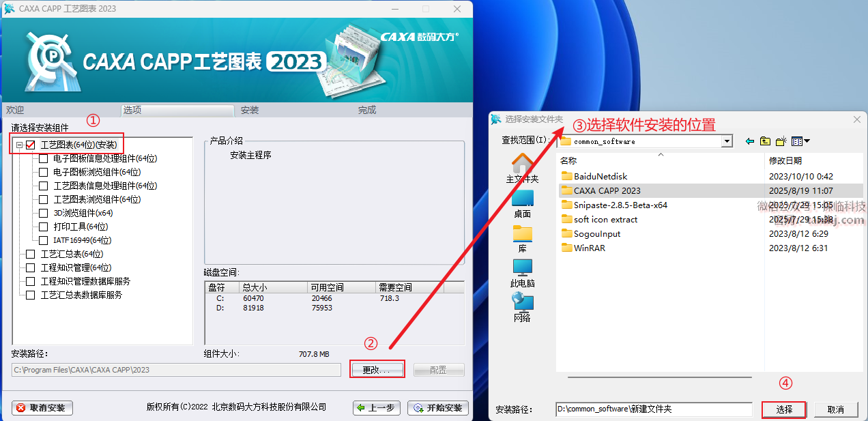
Task: Click the 需要空间 column header
Action: (x=410, y=287)
